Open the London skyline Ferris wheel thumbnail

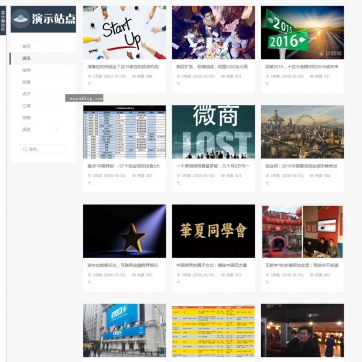[302, 132]
